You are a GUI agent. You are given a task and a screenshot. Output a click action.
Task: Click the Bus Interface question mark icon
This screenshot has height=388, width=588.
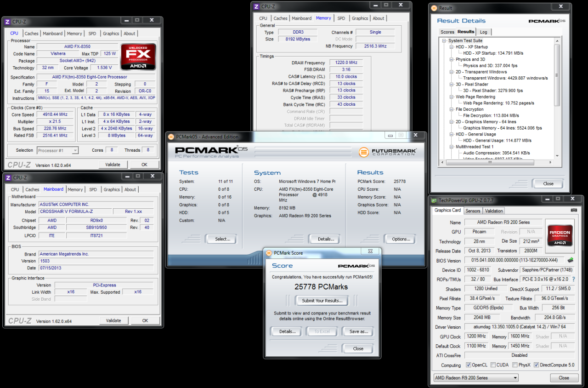[573, 279]
